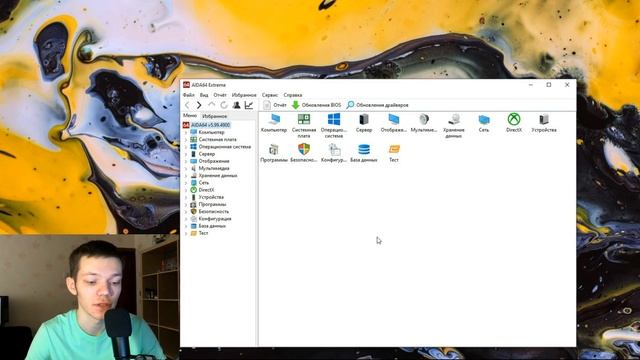Select Устройства in the left tree
This screenshot has width=640, height=360.
point(211,197)
